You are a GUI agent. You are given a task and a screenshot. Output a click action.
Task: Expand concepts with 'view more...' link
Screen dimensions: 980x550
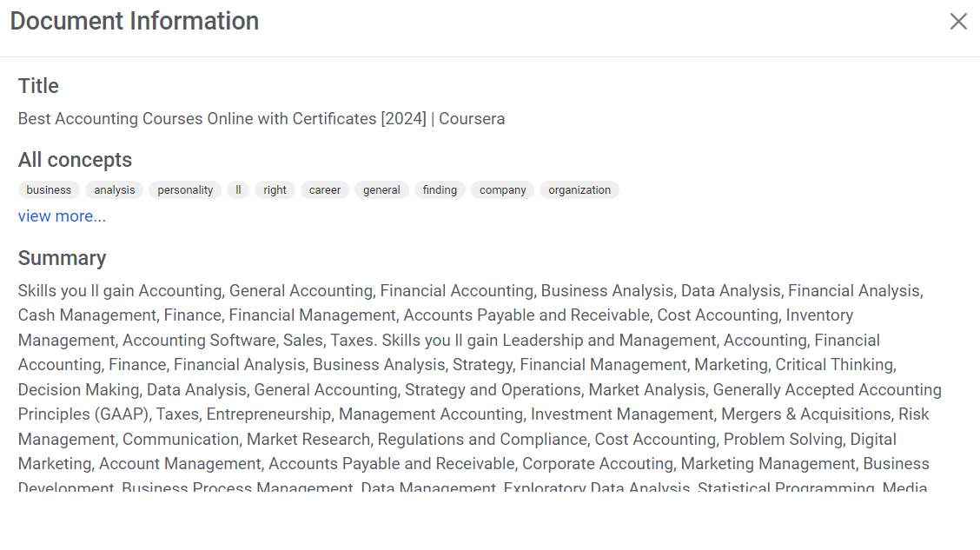pos(62,216)
